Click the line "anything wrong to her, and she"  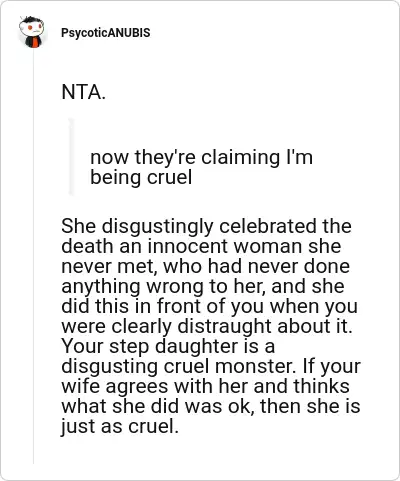tap(203, 286)
